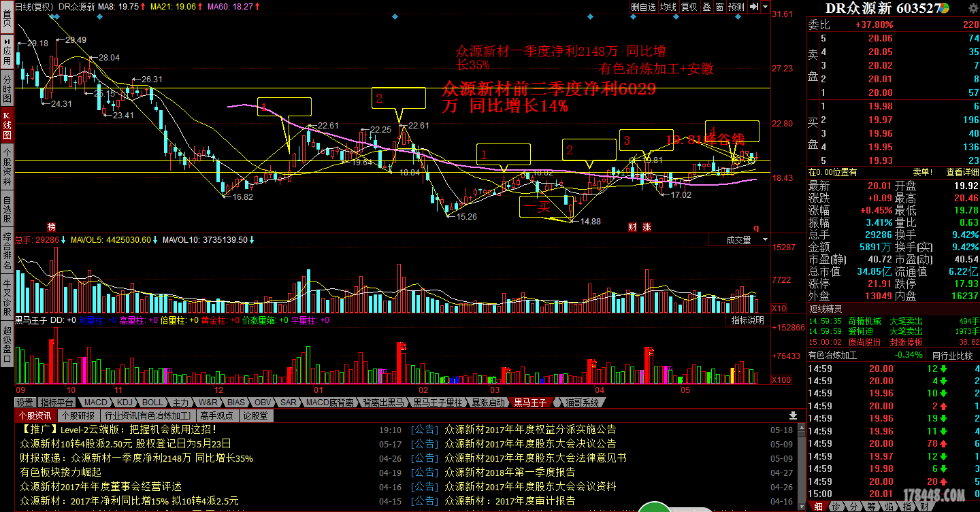Click the download icon in news panel
The height and width of the screenshot is (512, 980).
793,415
